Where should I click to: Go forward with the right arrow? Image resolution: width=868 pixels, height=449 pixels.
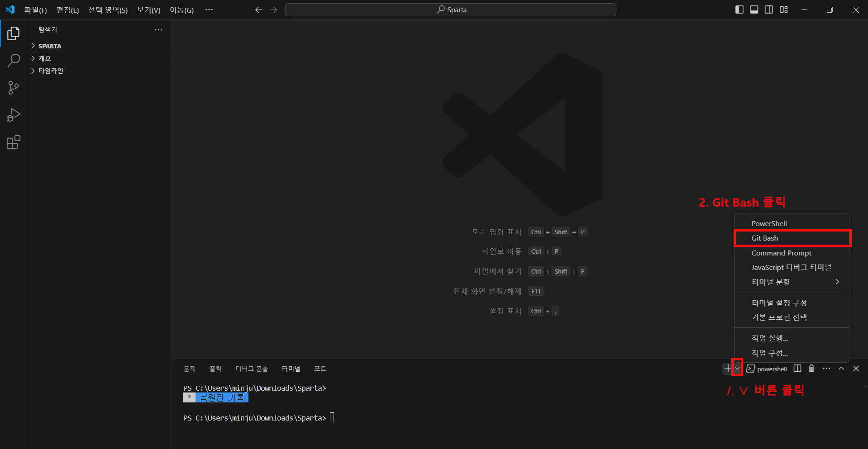click(x=273, y=9)
